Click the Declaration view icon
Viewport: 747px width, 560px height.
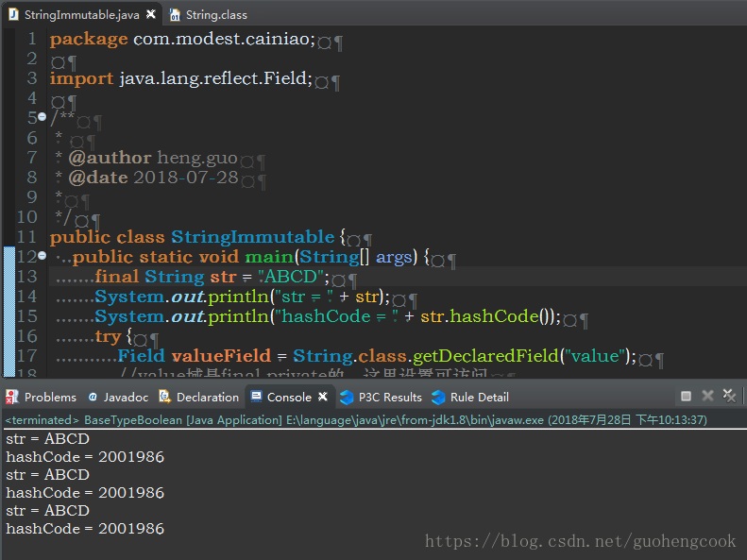point(165,397)
